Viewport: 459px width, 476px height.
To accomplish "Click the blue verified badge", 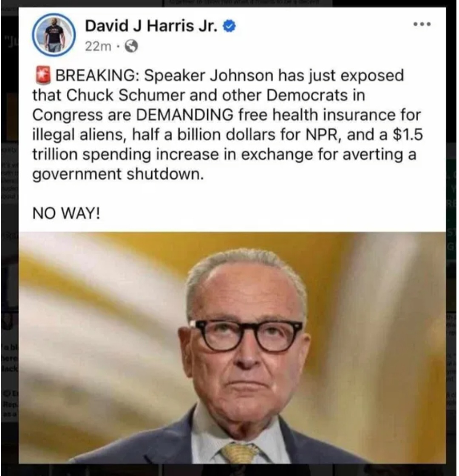I will [x=229, y=27].
